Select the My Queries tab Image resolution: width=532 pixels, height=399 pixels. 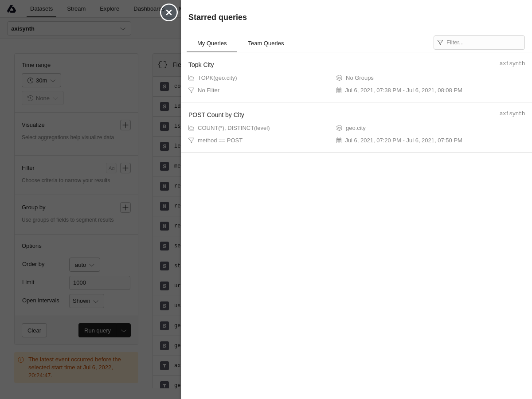pos(212,43)
